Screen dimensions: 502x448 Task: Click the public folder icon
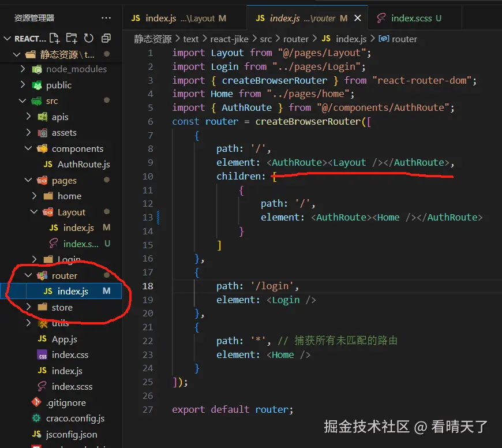pyautogui.click(x=37, y=85)
